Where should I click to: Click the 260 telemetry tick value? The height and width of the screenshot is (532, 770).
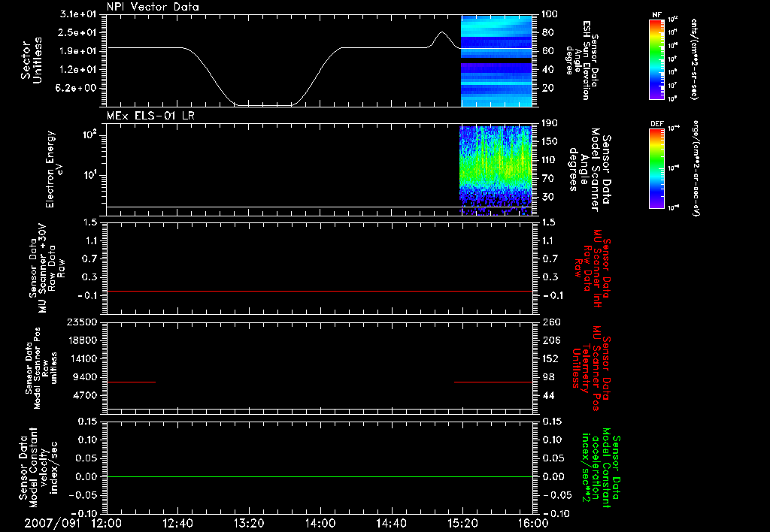coord(550,322)
